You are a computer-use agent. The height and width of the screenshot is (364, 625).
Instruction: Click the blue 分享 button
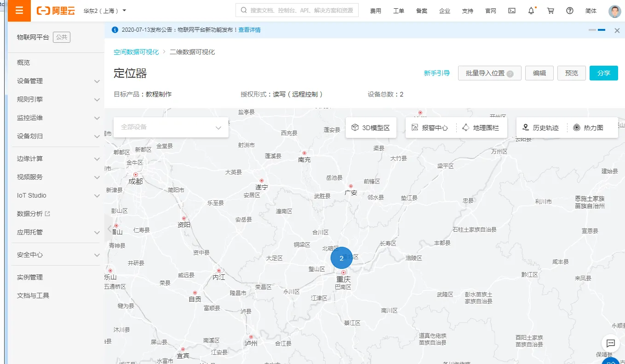click(x=604, y=73)
